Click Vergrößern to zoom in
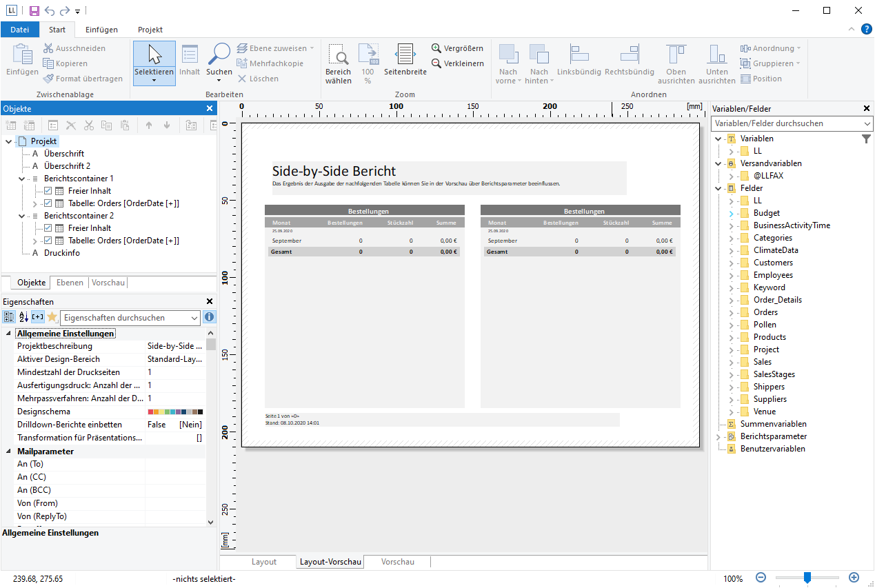The image size is (875, 588). pos(457,48)
